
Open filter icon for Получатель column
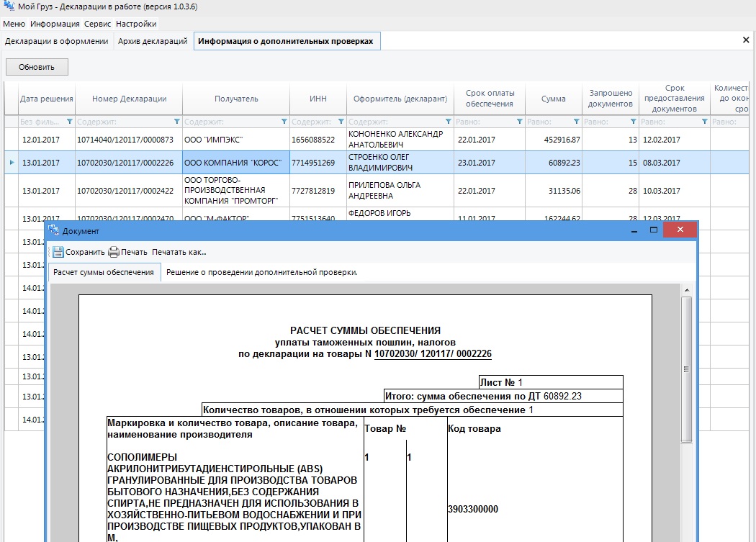[x=284, y=122]
